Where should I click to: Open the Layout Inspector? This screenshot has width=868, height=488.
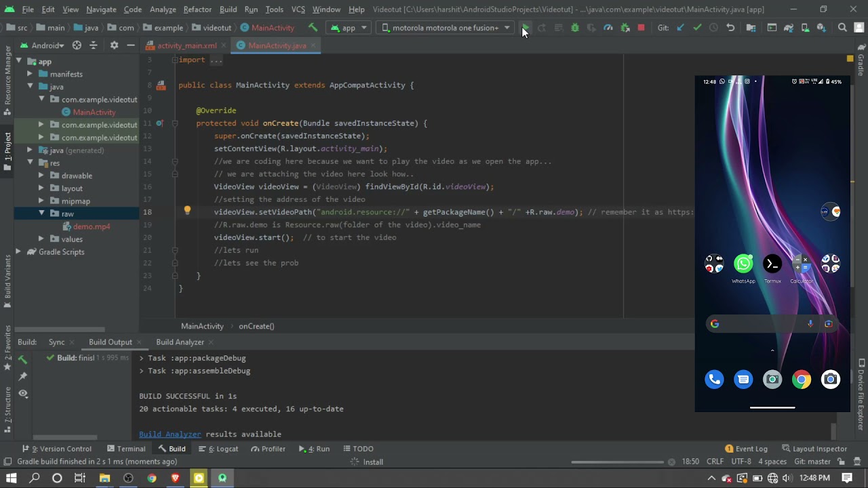[x=814, y=449]
